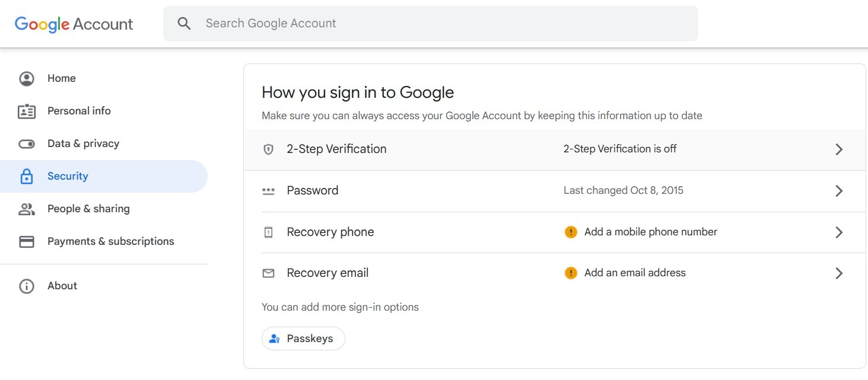
Task: Click the Security padlock icon
Action: tap(27, 177)
